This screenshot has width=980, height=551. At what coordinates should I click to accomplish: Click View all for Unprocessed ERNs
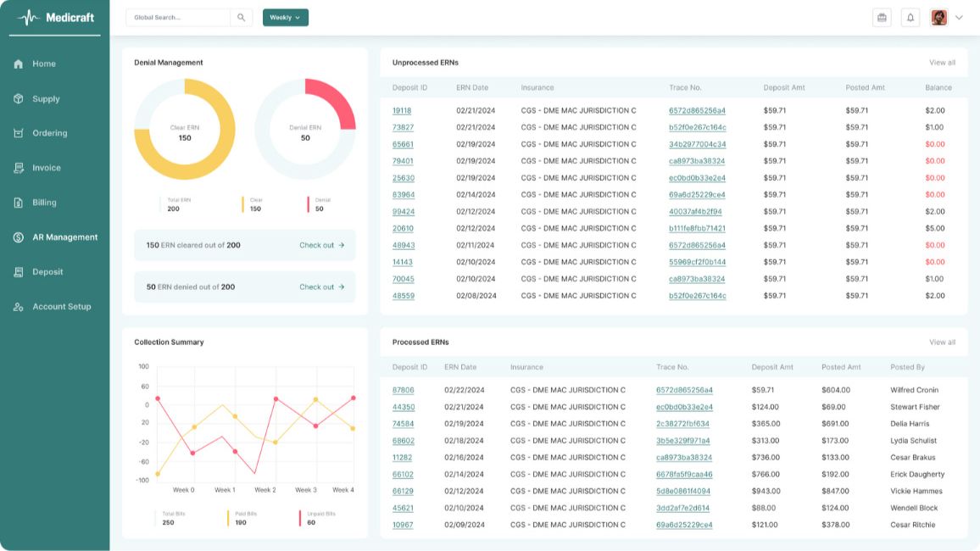click(x=942, y=63)
